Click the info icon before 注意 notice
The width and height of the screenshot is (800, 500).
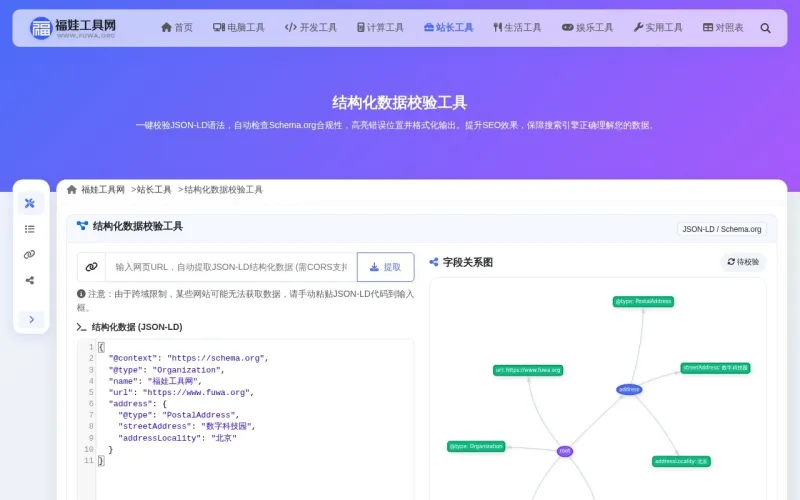(x=81, y=294)
